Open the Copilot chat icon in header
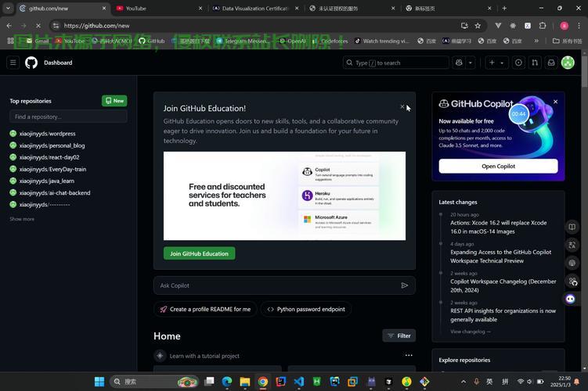Screen dimensions: 588x391 [459, 63]
